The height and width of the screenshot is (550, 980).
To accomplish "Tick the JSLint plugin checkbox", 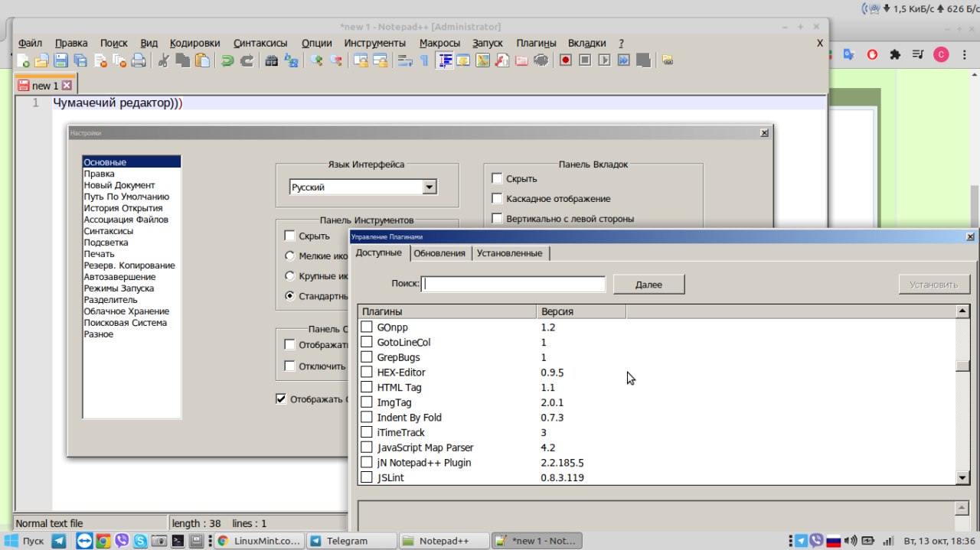I will [x=367, y=478].
